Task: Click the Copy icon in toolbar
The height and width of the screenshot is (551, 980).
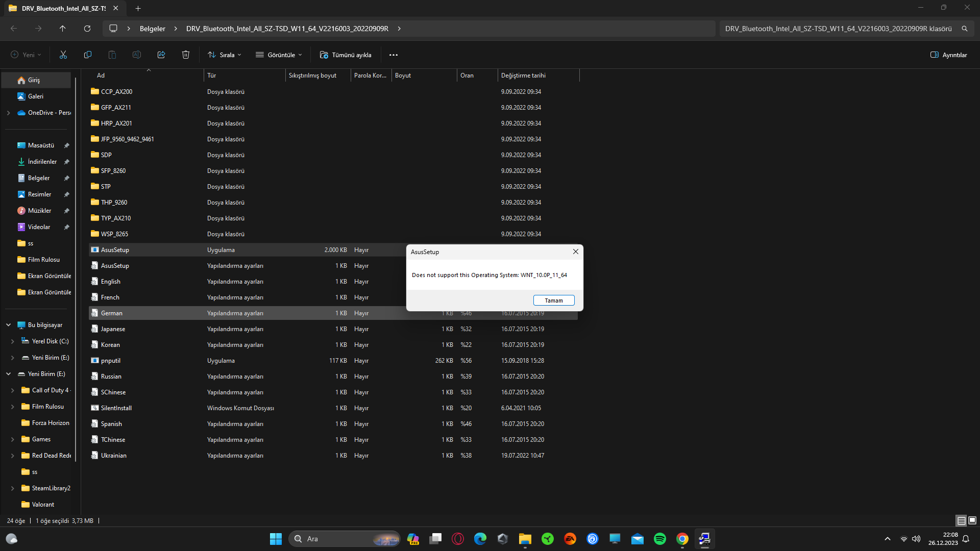Action: point(88,55)
